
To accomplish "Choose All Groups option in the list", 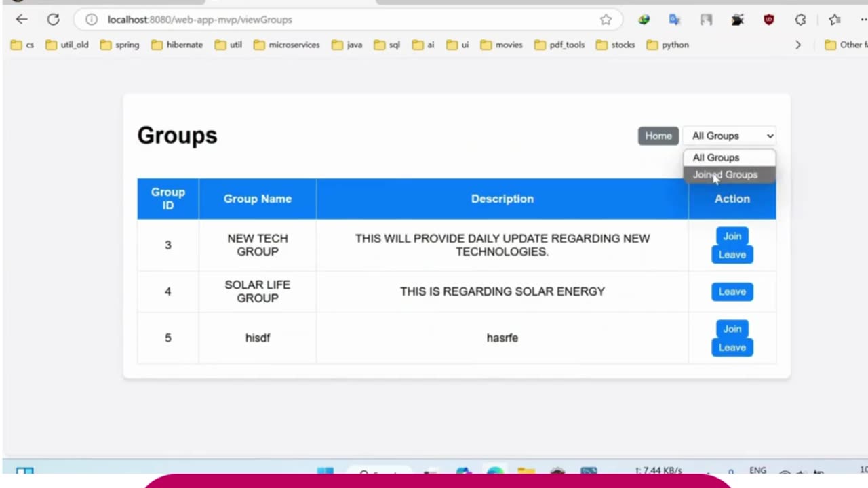I will pos(729,157).
